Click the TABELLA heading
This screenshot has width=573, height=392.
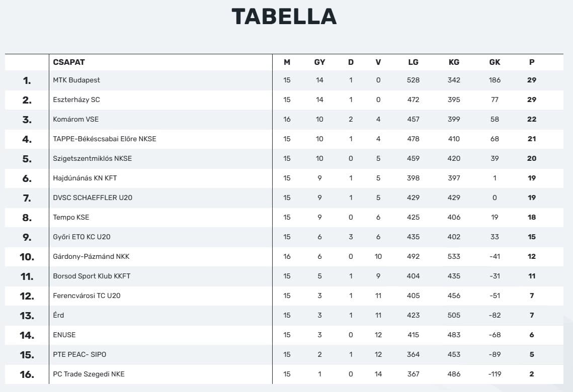coord(284,17)
